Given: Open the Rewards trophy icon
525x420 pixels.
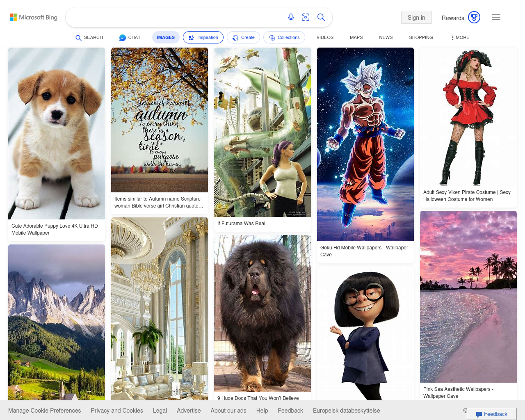Looking at the screenshot, I should click(x=474, y=17).
